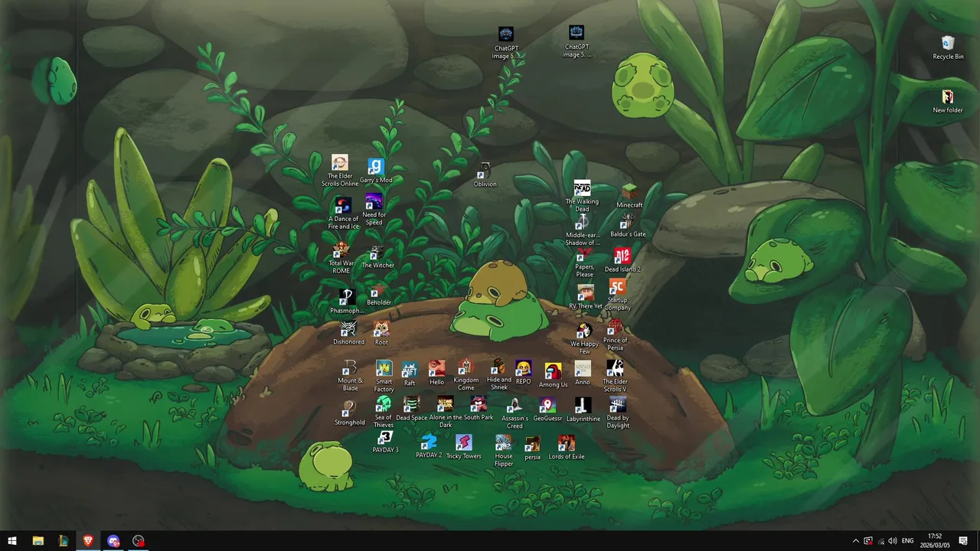Open File Explorer from the taskbar
This screenshot has width=980, height=551.
(x=38, y=540)
